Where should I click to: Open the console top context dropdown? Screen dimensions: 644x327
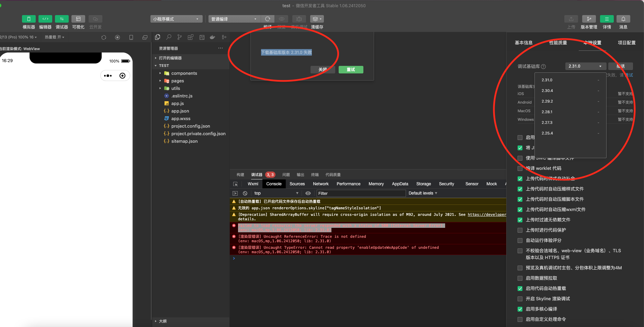pyautogui.click(x=276, y=193)
